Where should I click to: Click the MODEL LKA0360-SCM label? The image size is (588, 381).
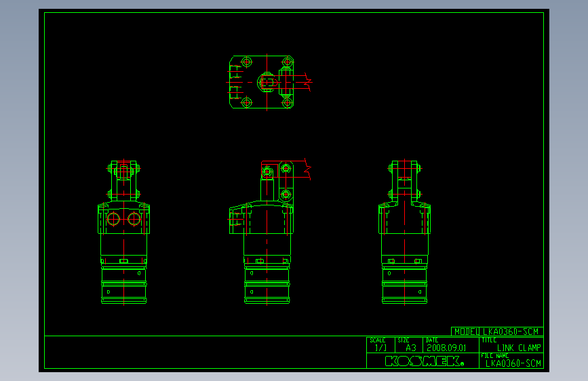click(497, 332)
